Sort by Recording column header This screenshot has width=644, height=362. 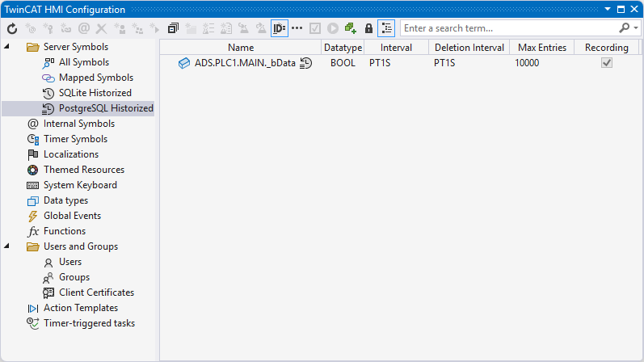[607, 48]
